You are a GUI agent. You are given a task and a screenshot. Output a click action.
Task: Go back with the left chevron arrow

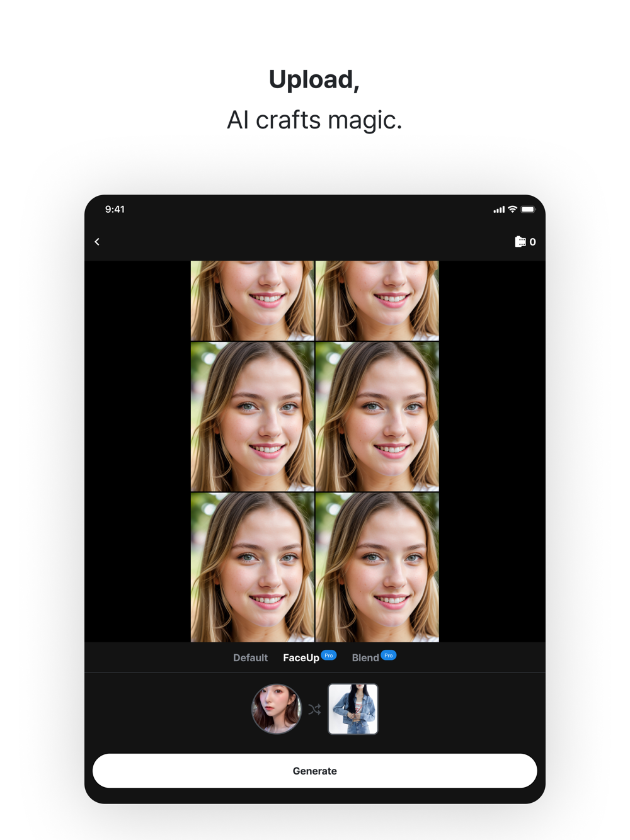(97, 242)
